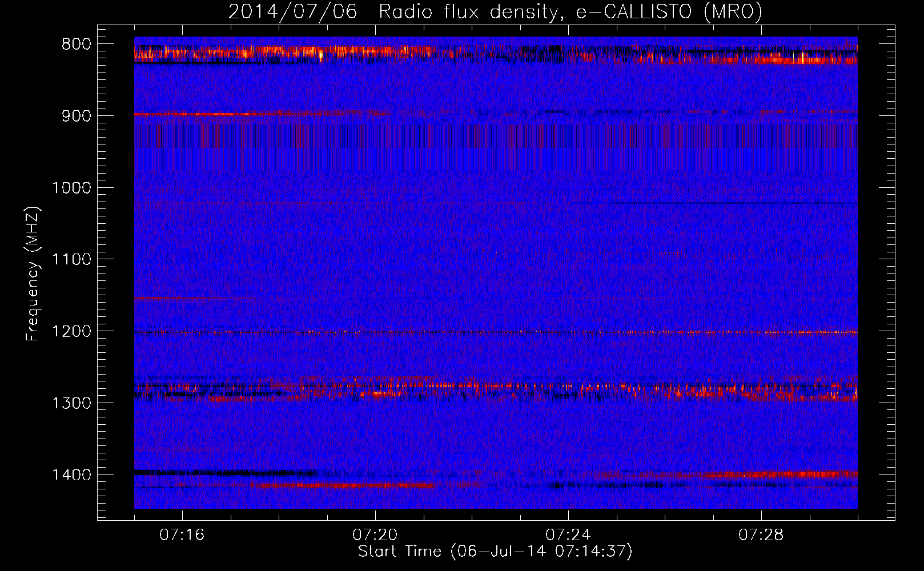This screenshot has height=571, width=924.
Task: Click the 800 frequency tick label
Action: (77, 45)
